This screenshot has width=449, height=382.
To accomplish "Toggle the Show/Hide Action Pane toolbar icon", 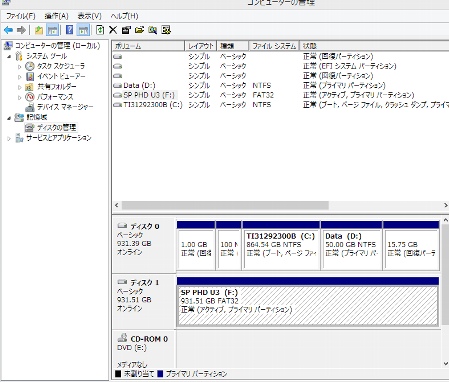I will (83, 30).
